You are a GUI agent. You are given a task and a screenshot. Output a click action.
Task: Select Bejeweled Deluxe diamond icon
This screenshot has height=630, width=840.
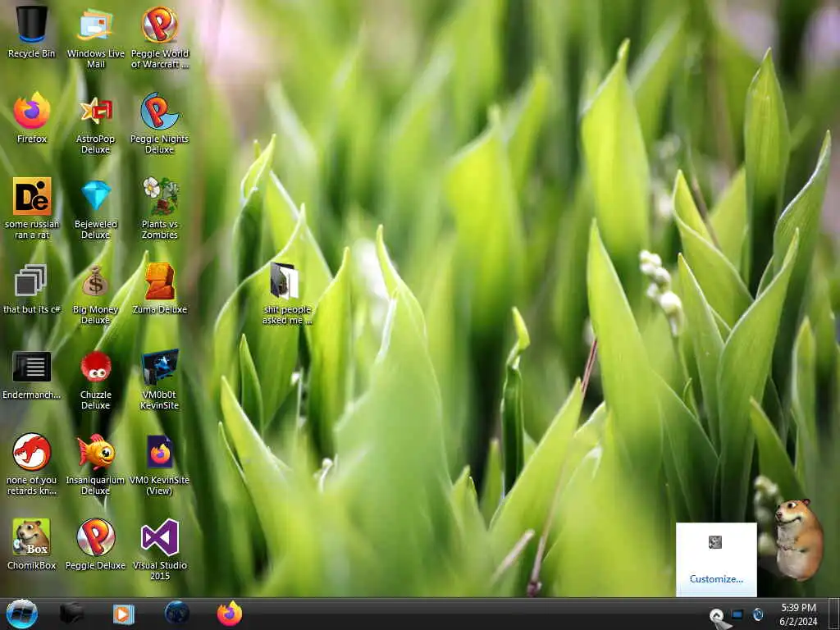tap(95, 208)
